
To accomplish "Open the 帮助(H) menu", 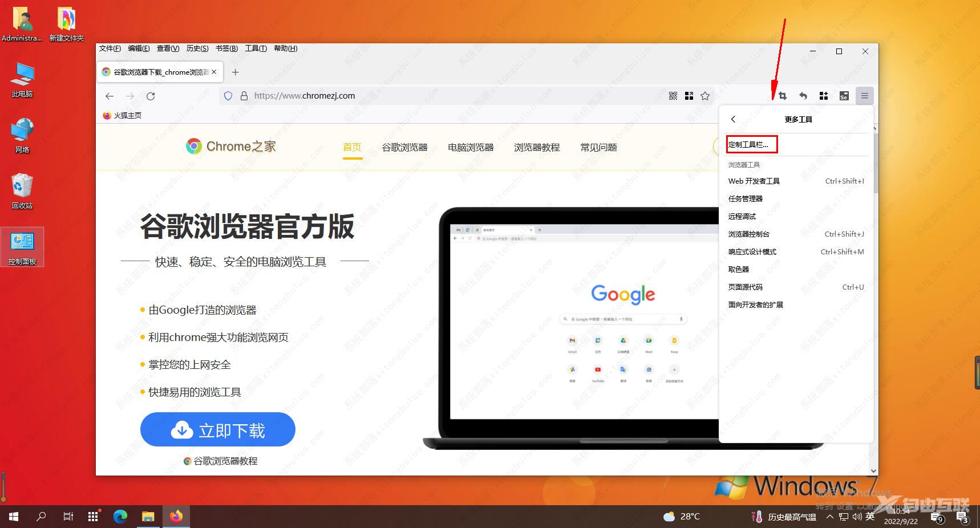I will (286, 48).
